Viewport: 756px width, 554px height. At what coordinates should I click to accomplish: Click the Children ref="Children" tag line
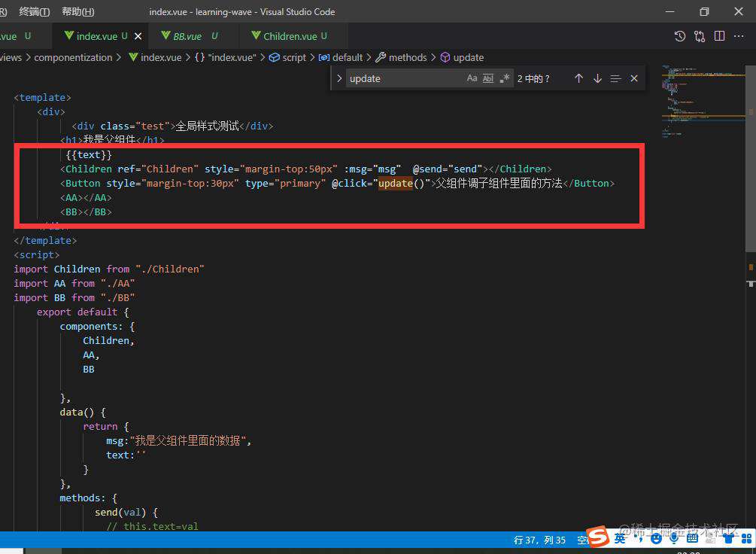point(305,169)
